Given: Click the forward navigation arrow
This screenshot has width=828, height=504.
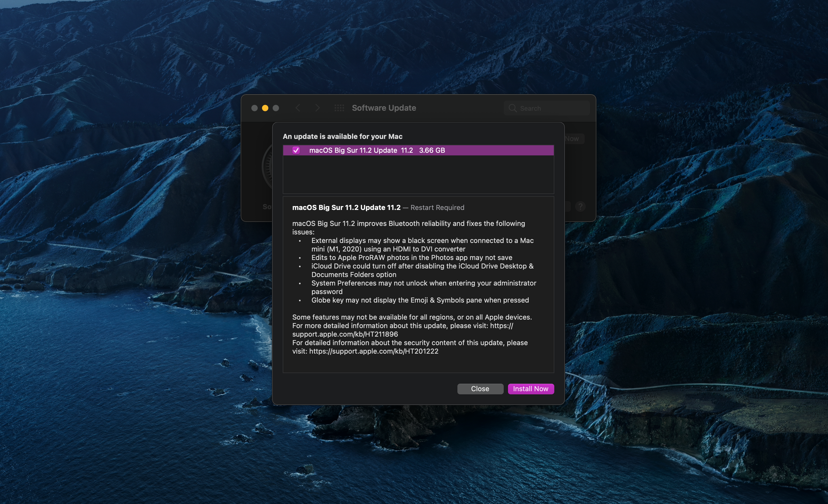Looking at the screenshot, I should 317,108.
